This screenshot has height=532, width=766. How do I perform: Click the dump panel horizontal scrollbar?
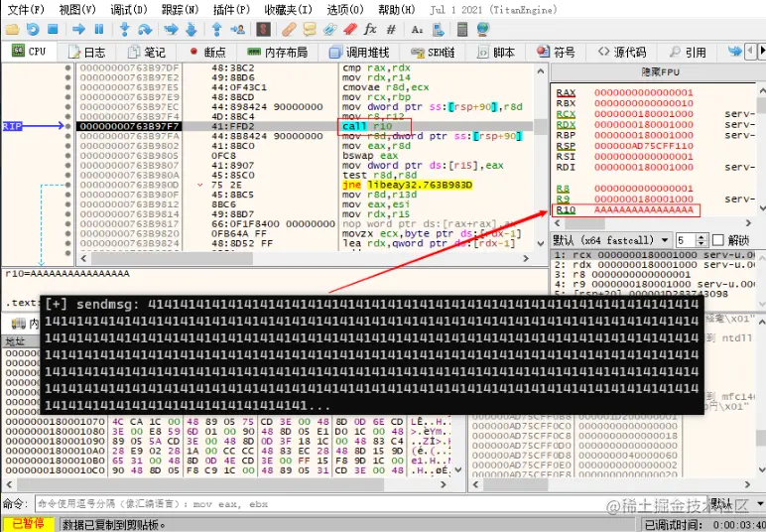click(224, 484)
